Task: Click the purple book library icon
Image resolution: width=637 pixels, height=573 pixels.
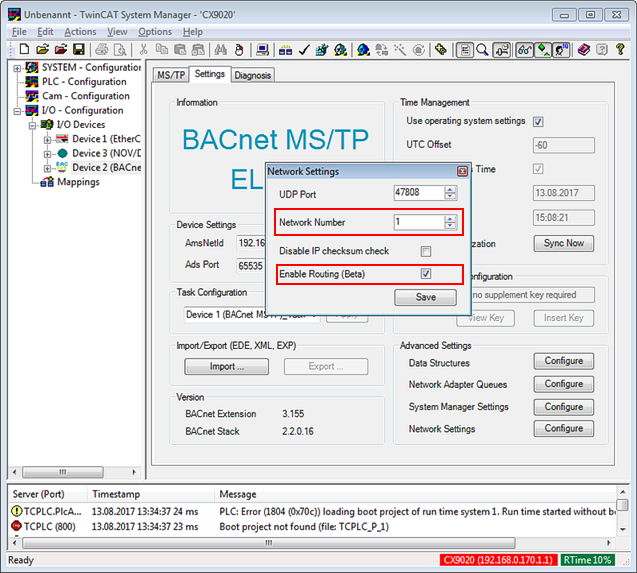Action: pos(584,50)
